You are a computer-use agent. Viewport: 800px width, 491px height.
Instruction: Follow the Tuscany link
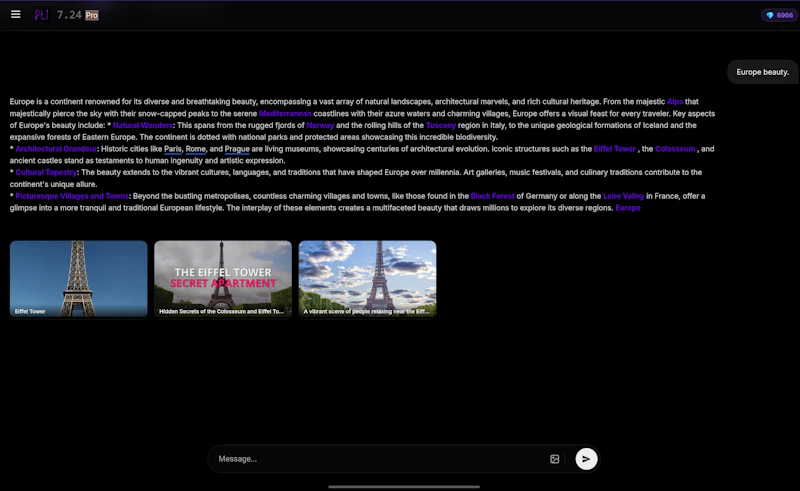coord(441,125)
